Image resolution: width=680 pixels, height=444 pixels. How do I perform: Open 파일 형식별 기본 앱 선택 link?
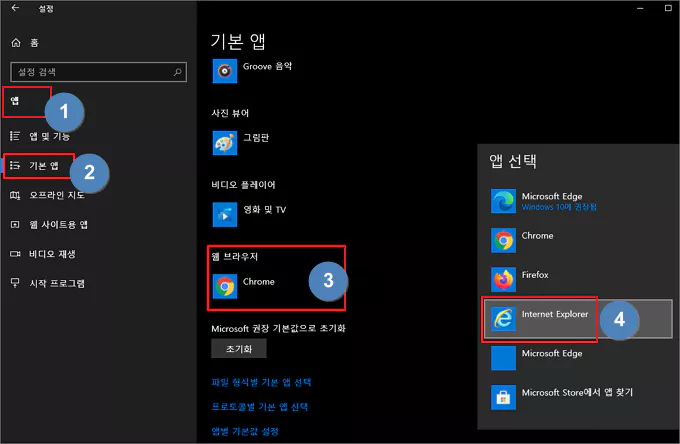tap(261, 382)
